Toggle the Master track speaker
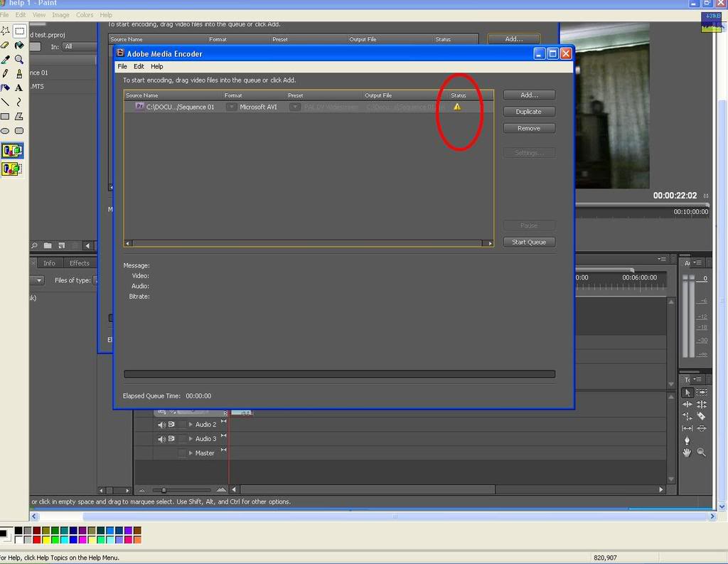The image size is (728, 564). pyautogui.click(x=161, y=453)
